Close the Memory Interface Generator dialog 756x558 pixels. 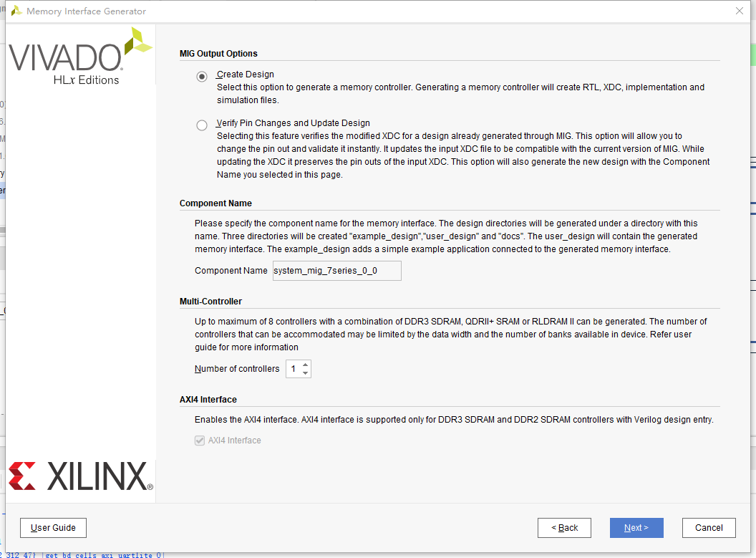tap(740, 11)
